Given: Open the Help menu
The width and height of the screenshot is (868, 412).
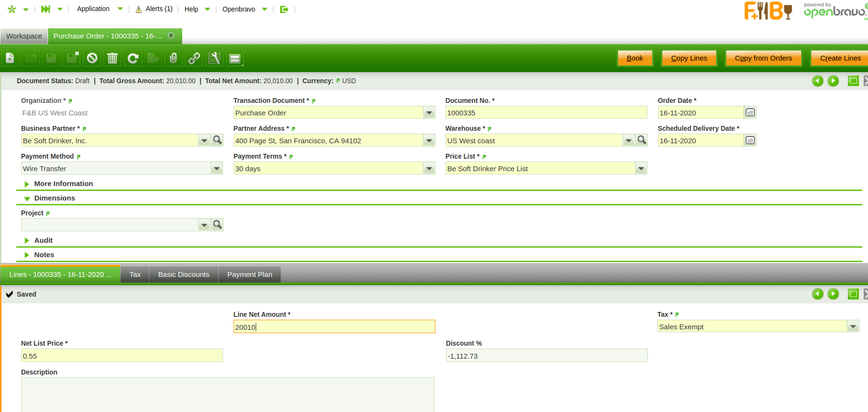Looking at the screenshot, I should [x=197, y=9].
